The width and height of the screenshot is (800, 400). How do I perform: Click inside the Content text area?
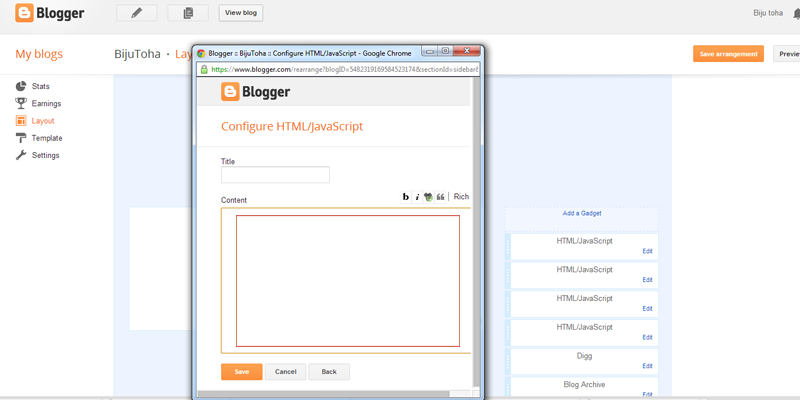click(347, 281)
